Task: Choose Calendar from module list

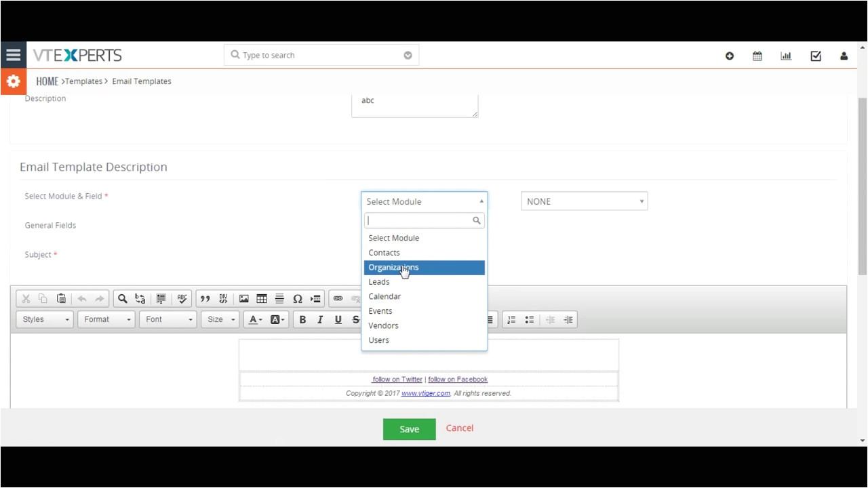Action: (425, 297)
